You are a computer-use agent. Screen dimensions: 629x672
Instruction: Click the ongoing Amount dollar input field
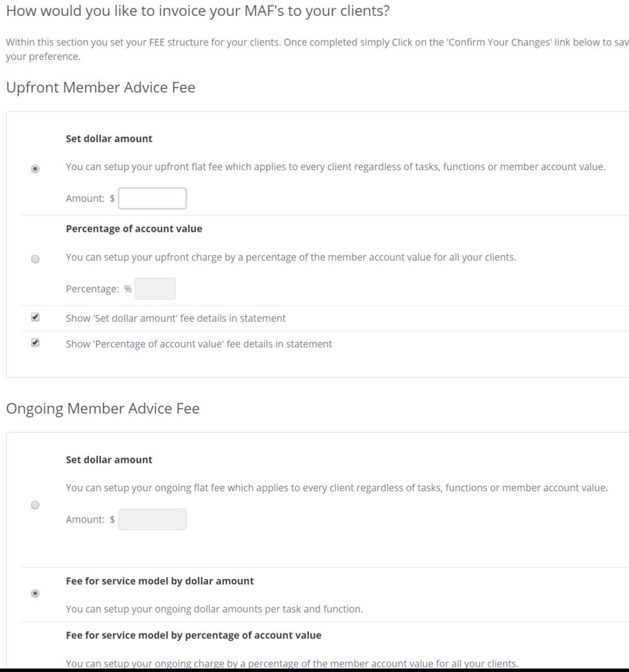(x=152, y=520)
